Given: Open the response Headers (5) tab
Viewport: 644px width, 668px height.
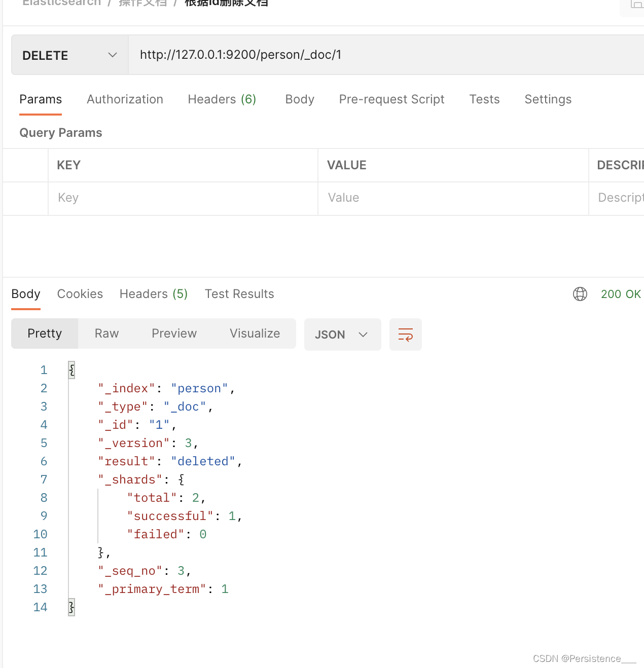Looking at the screenshot, I should [x=154, y=294].
